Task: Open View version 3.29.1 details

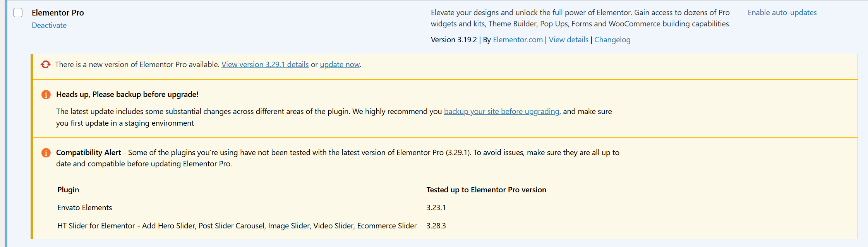Action: (x=265, y=64)
